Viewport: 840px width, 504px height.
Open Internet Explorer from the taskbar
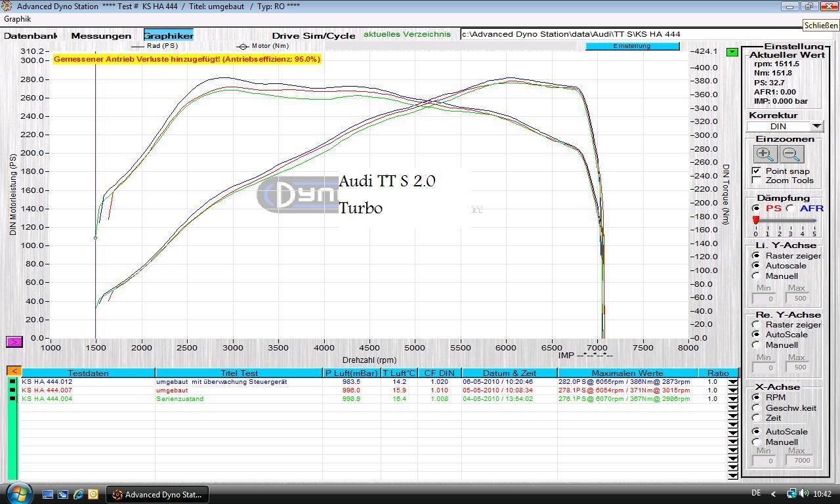point(78,494)
